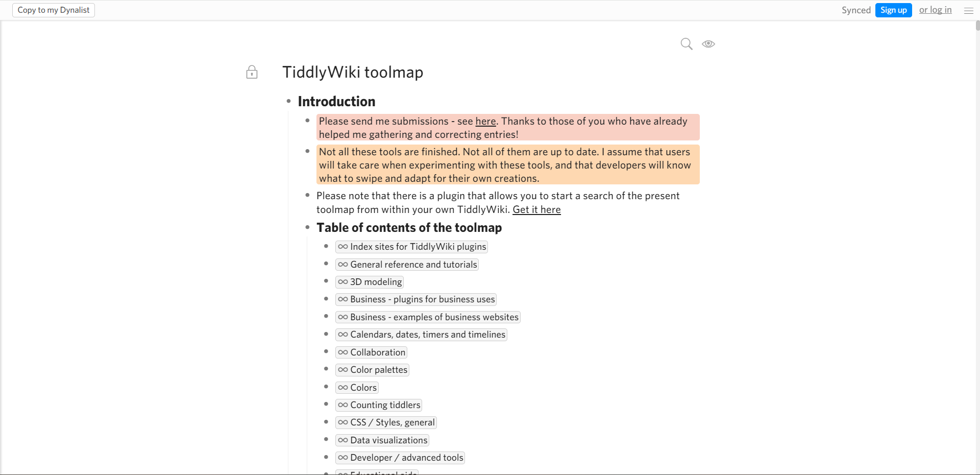980x475 pixels.
Task: Click the infinity icon for Data visualizations
Action: 343,440
